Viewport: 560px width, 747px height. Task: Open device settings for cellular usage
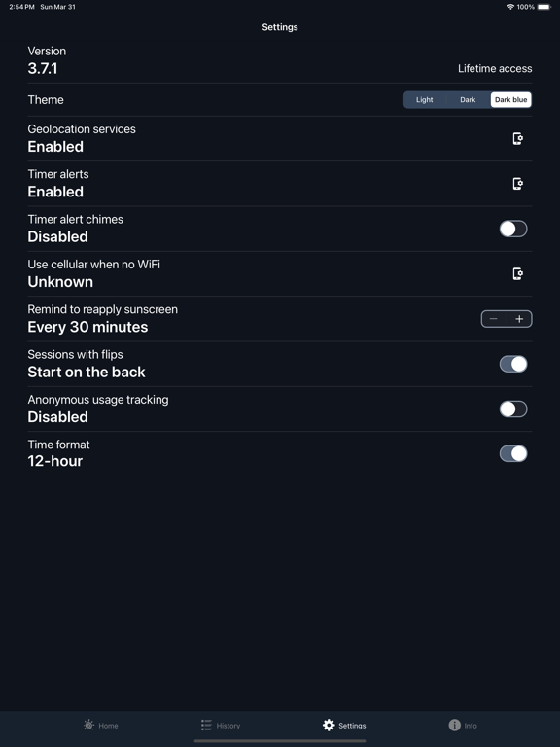(517, 274)
